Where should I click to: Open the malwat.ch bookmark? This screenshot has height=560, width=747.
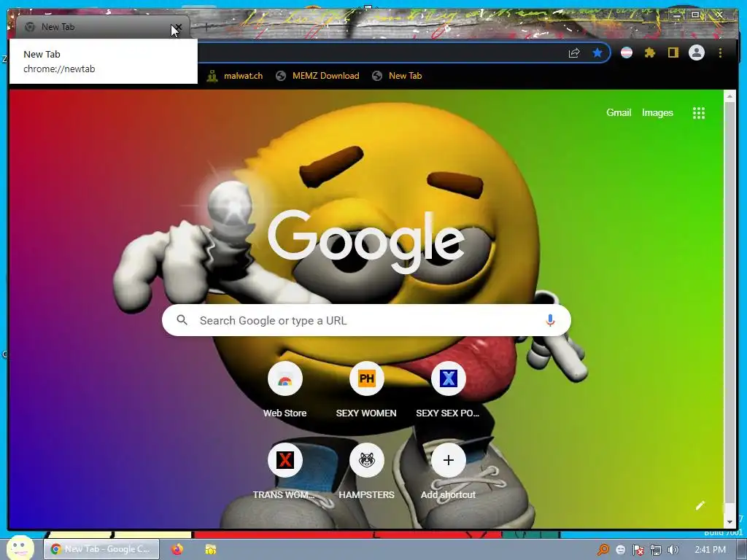(x=234, y=76)
